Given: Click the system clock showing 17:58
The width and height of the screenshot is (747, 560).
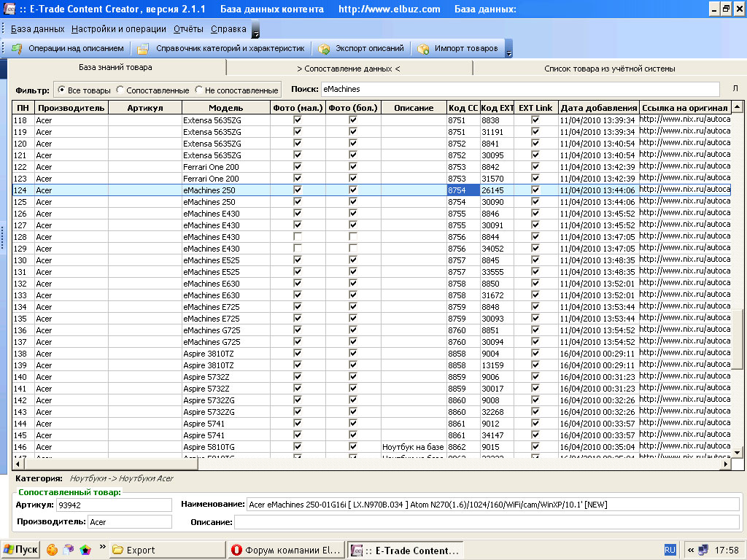Looking at the screenshot, I should [x=727, y=550].
